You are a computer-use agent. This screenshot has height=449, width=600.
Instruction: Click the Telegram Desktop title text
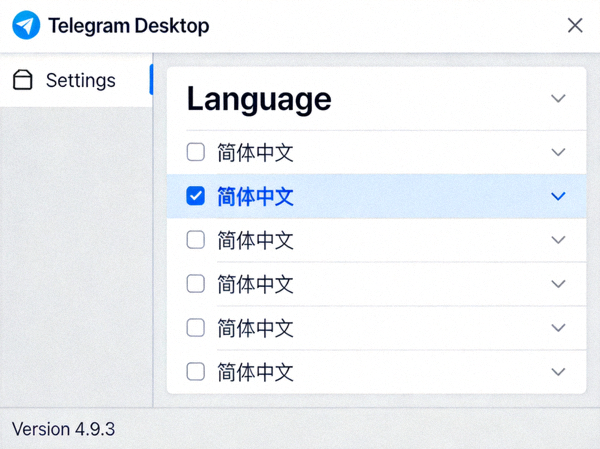(129, 26)
